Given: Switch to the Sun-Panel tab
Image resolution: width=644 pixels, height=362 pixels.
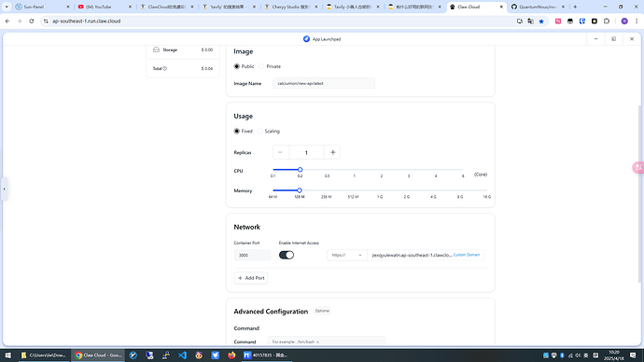Looking at the screenshot, I should (42, 7).
